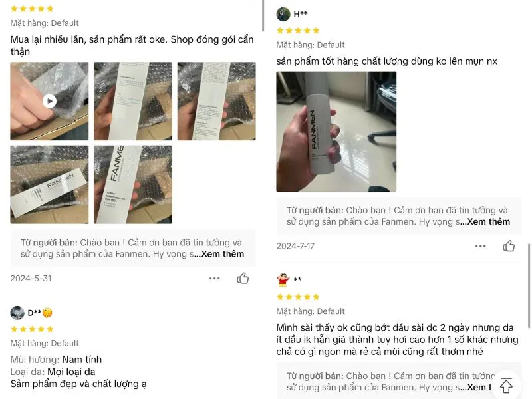Like the review dated 2024-7-17
Viewport: 532px width, 399px height.
tap(509, 246)
